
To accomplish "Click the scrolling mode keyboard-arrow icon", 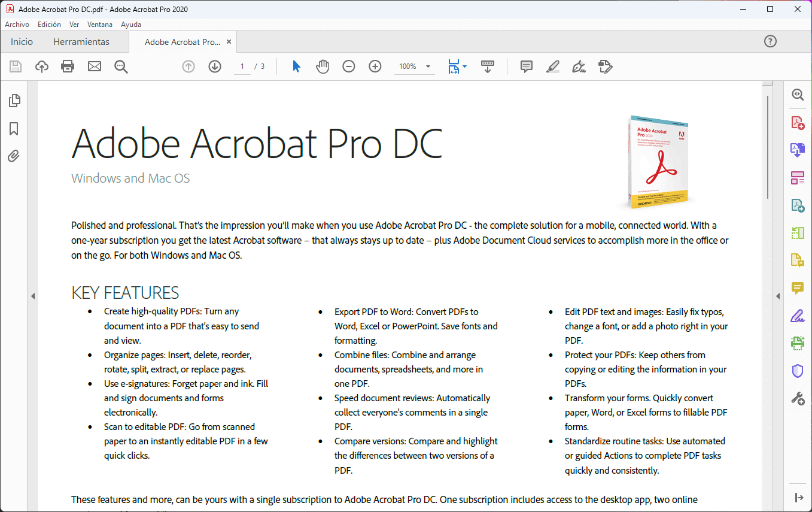I will [488, 66].
